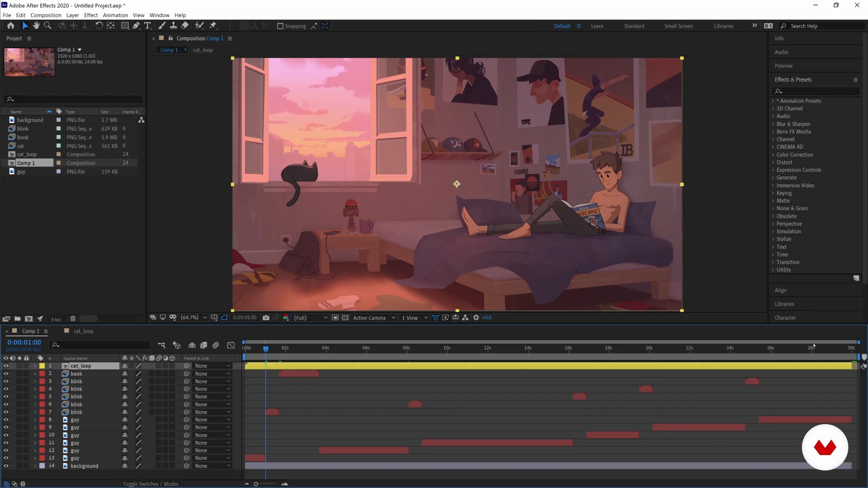The width and height of the screenshot is (868, 488).
Task: Toggle the Snapping checkbox
Action: point(280,26)
